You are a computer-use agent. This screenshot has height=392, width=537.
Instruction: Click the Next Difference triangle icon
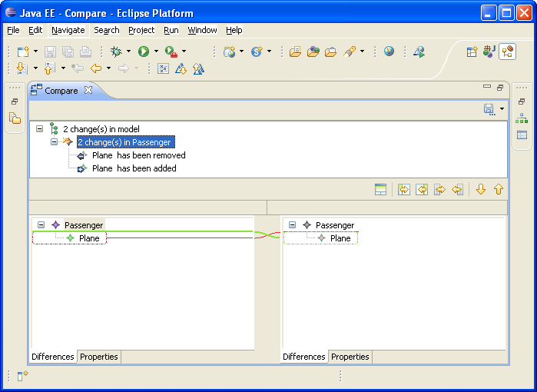[x=181, y=68]
